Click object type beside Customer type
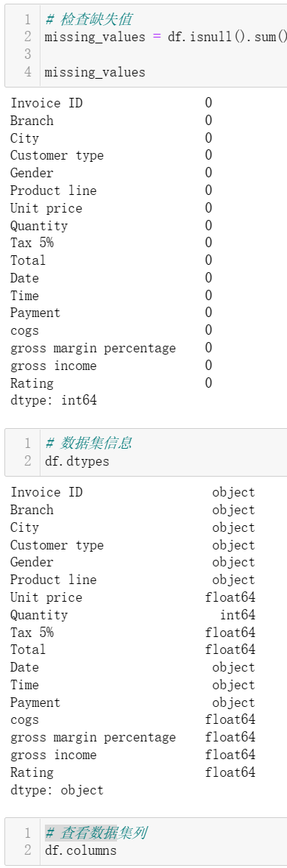 [x=233, y=545]
